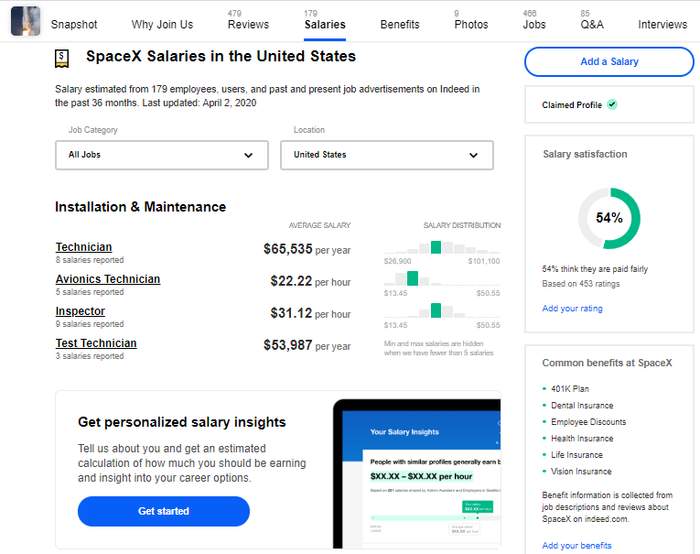Click the Add your benefits link
Image resolution: width=700 pixels, height=554 pixels.
pyautogui.click(x=576, y=546)
